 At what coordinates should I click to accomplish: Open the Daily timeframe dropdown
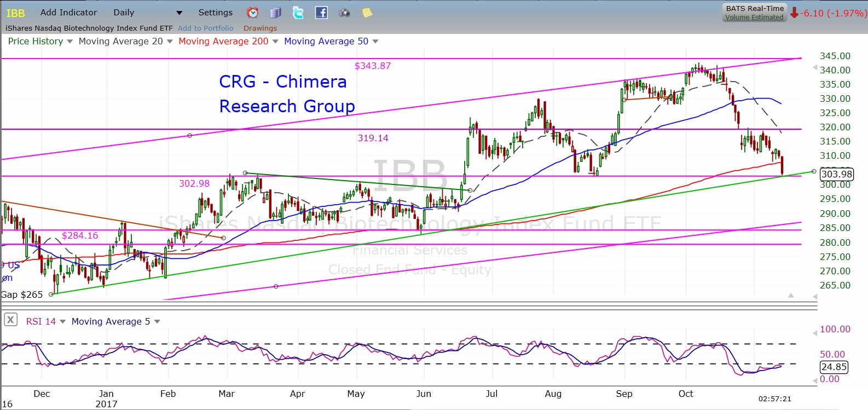[x=148, y=13]
